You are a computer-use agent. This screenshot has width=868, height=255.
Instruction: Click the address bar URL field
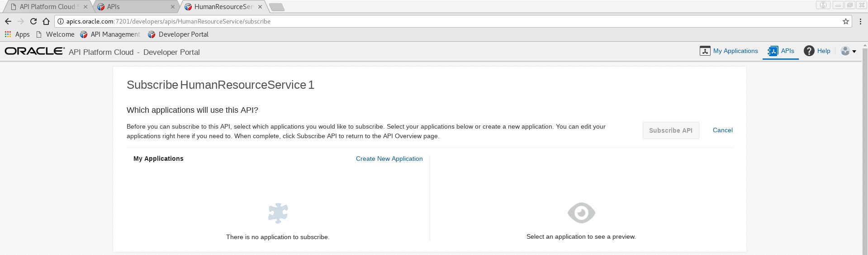[407, 21]
